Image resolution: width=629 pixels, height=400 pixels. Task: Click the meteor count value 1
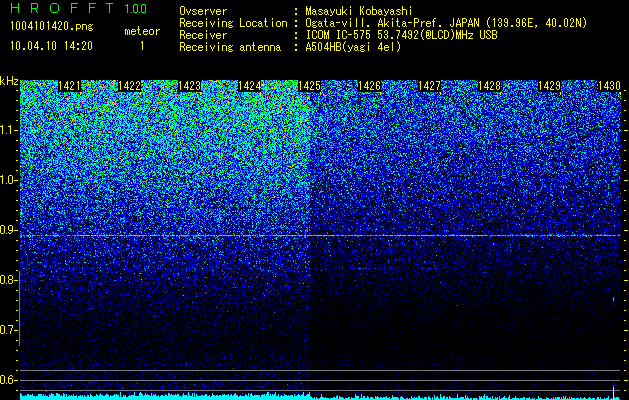point(142,46)
